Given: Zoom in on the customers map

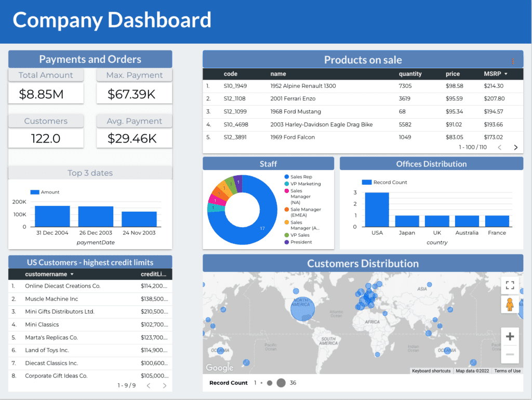Looking at the screenshot, I should pos(510,337).
